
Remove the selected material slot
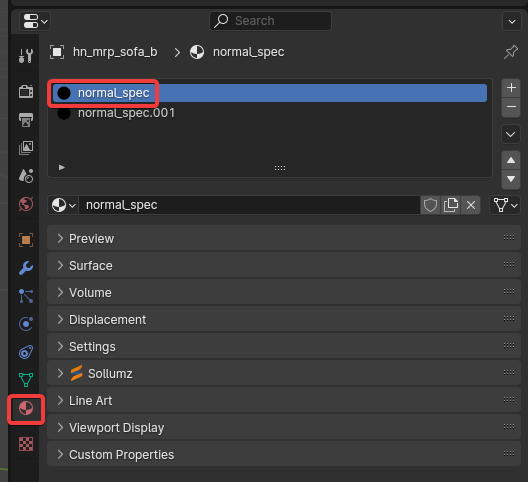[511, 107]
